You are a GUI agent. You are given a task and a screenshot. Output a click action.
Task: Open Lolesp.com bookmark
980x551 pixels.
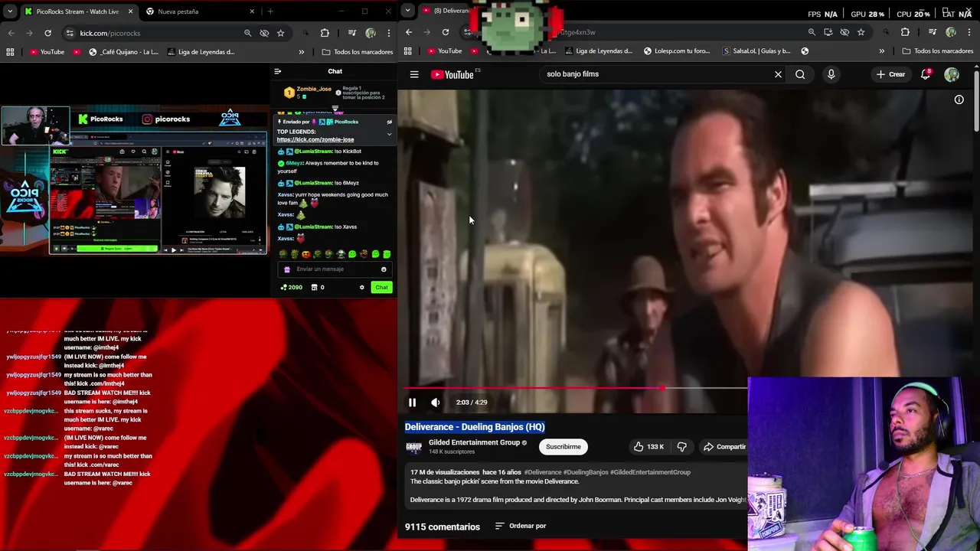click(x=677, y=51)
